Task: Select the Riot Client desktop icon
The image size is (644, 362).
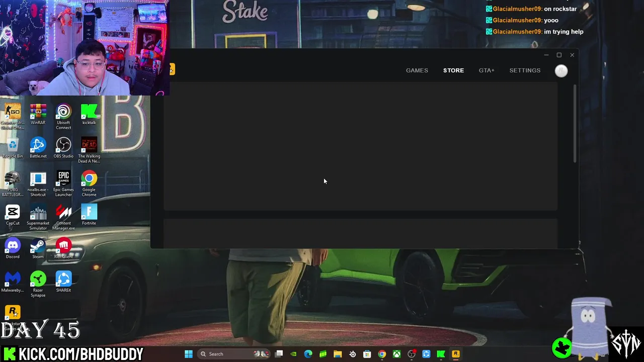Action: point(63,248)
